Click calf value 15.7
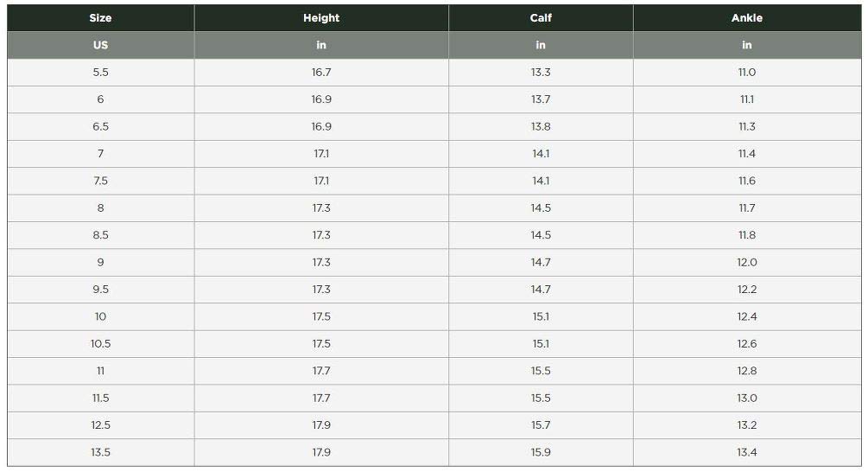Viewport: 868px width, 472px height. (541, 425)
